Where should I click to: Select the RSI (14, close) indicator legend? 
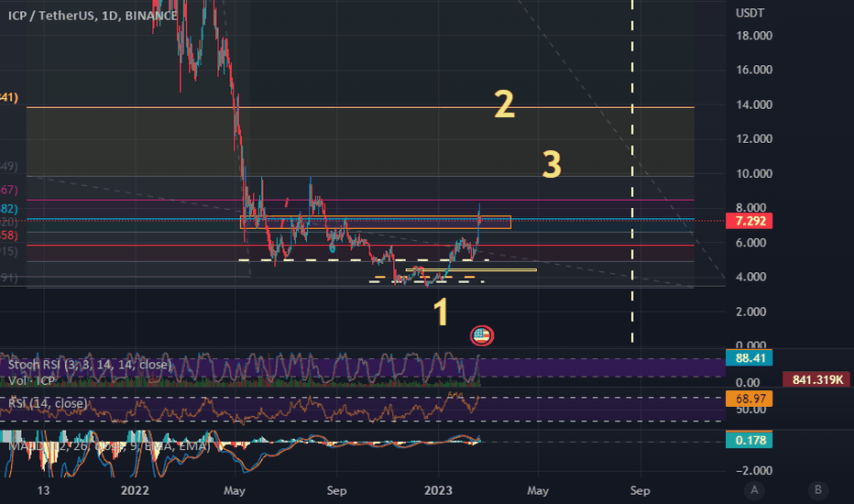tap(48, 403)
